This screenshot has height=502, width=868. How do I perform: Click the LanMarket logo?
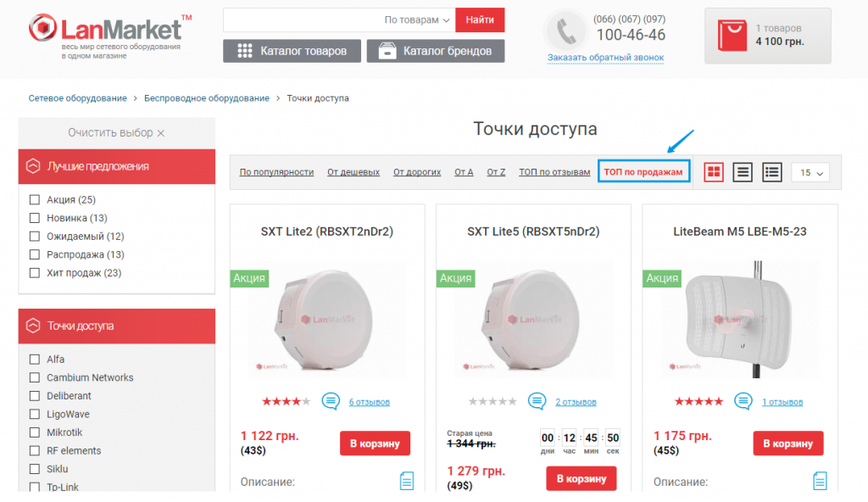point(110,36)
